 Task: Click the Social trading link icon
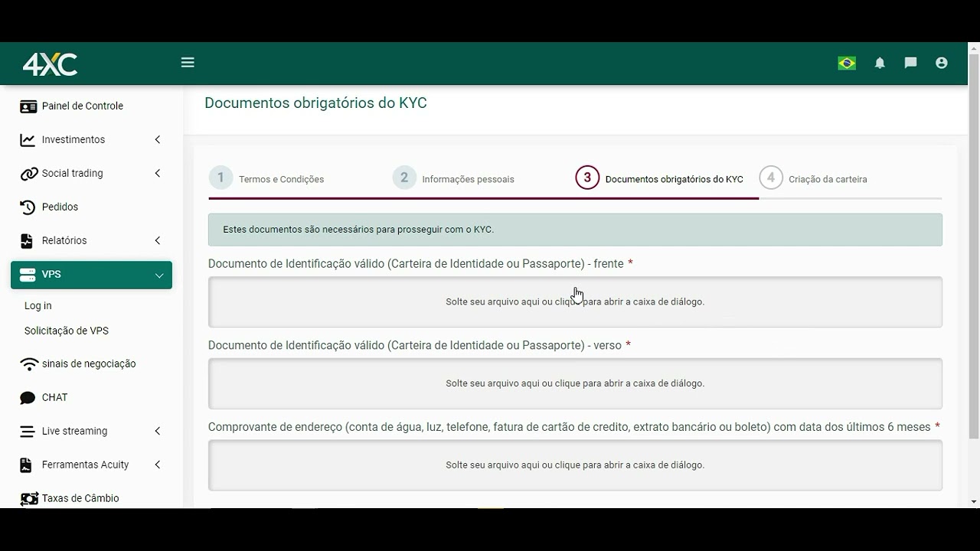coord(28,174)
